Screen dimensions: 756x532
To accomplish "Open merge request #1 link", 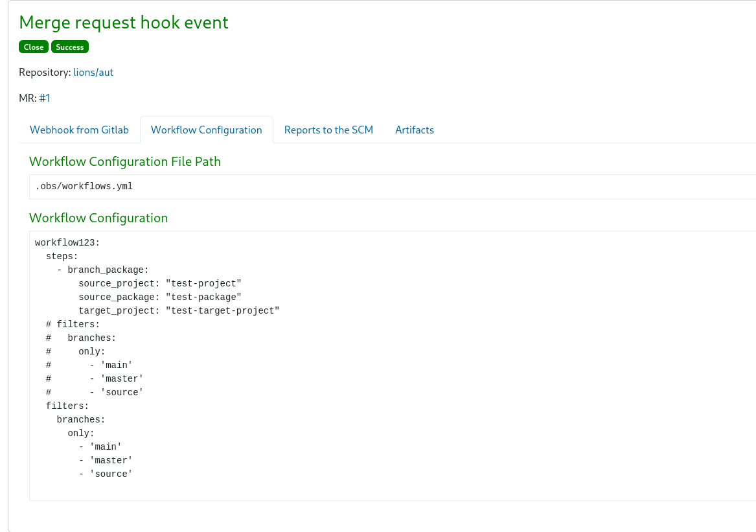I will tap(44, 98).
